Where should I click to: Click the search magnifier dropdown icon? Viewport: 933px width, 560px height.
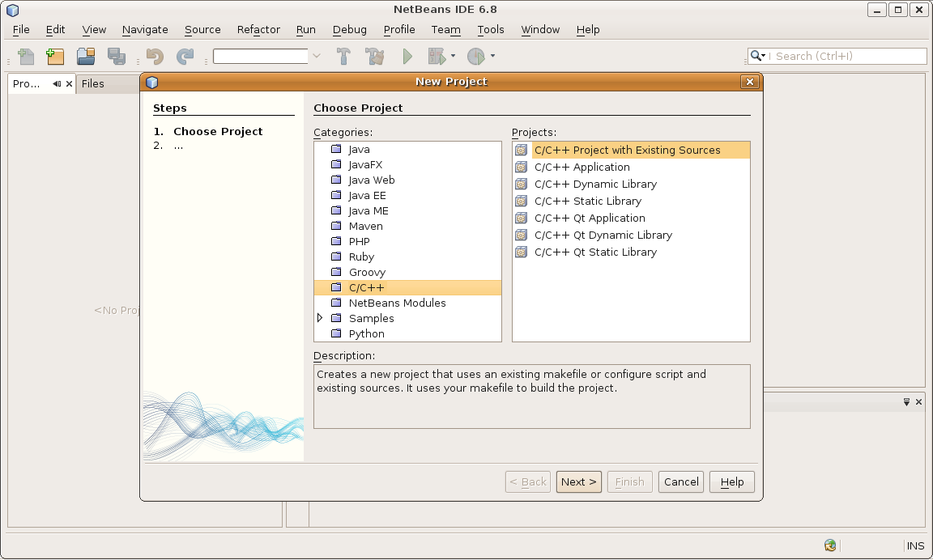[757, 56]
